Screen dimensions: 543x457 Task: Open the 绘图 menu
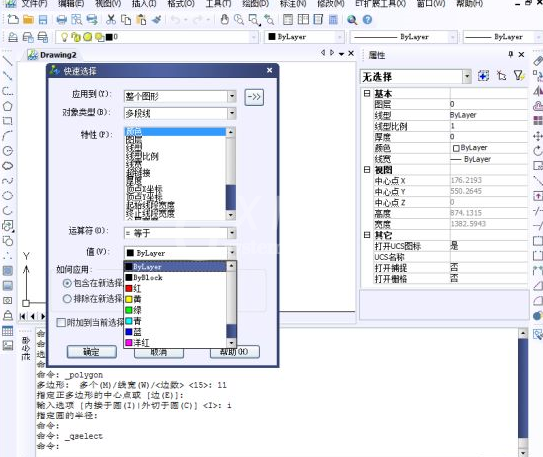[255, 3]
